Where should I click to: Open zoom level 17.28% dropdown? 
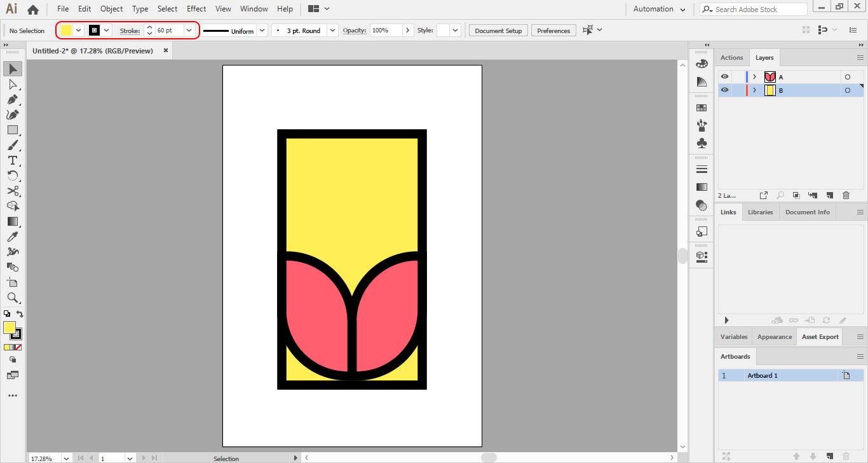click(x=65, y=458)
